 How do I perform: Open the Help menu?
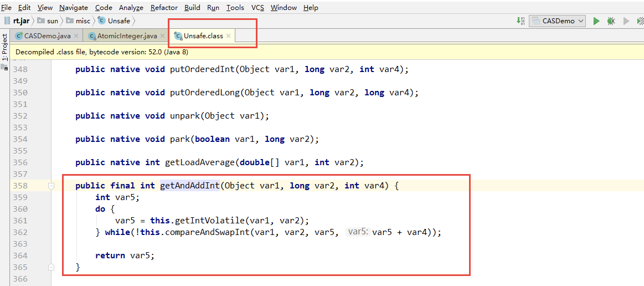311,7
